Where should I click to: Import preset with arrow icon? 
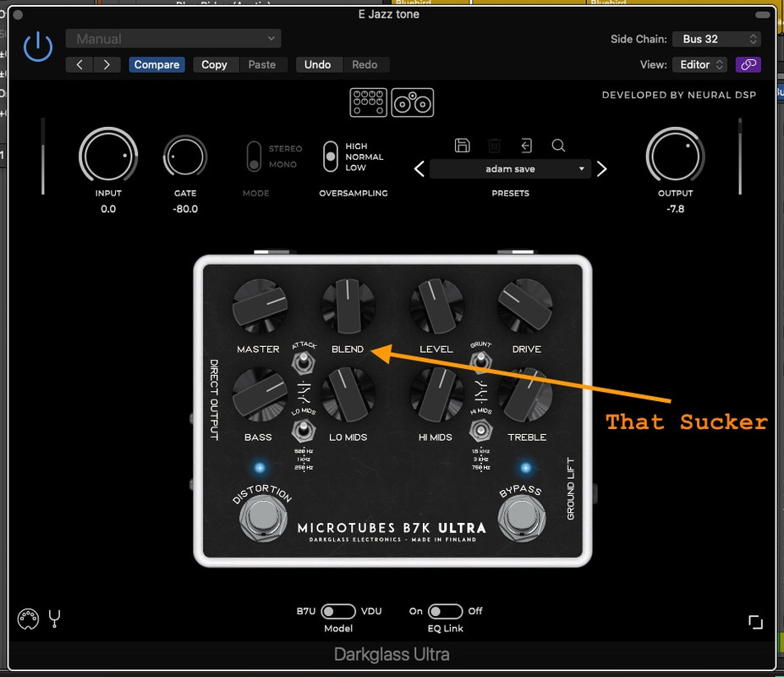pos(526,146)
